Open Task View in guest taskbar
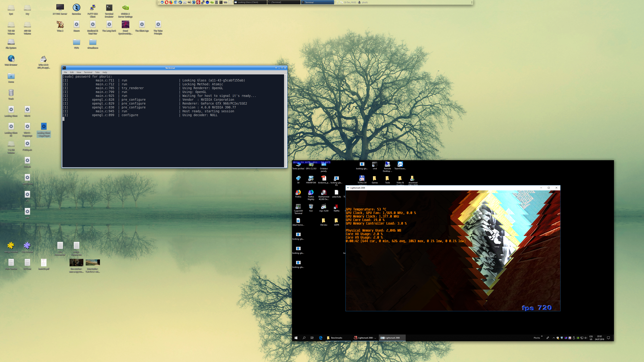 [312, 338]
